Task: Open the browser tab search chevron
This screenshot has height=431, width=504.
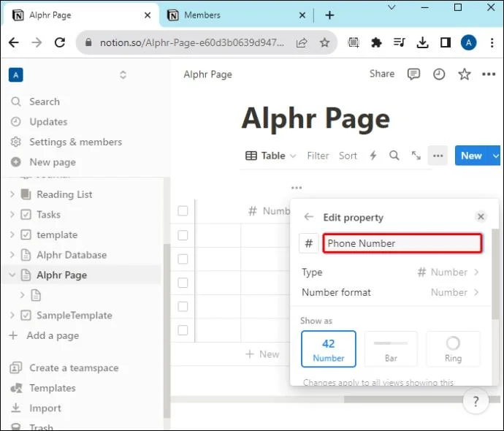Action: tap(392, 8)
